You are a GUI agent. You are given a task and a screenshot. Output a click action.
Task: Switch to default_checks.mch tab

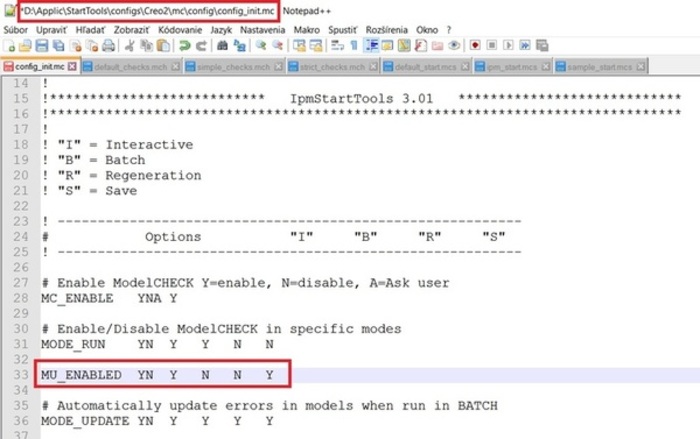click(124, 66)
